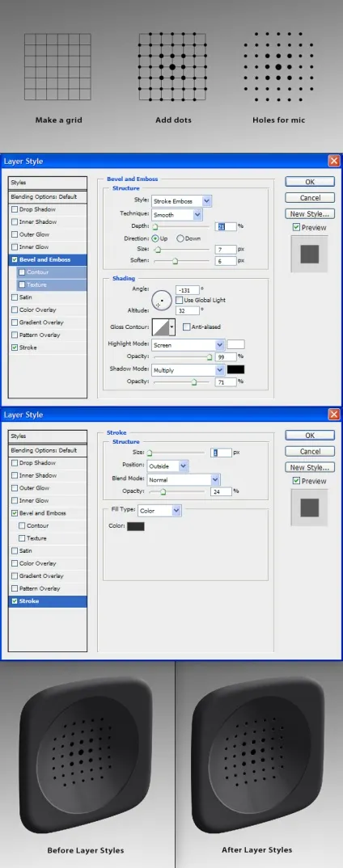Close the upper Layer Style dialog
Image resolution: width=343 pixels, height=868 pixels.
pyautogui.click(x=333, y=161)
